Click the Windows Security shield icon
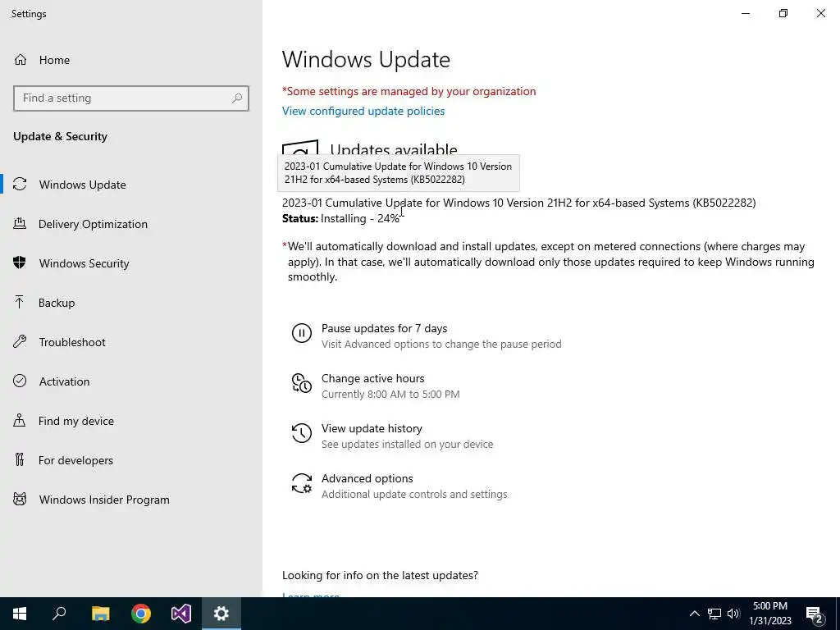This screenshot has height=630, width=840. point(20,262)
